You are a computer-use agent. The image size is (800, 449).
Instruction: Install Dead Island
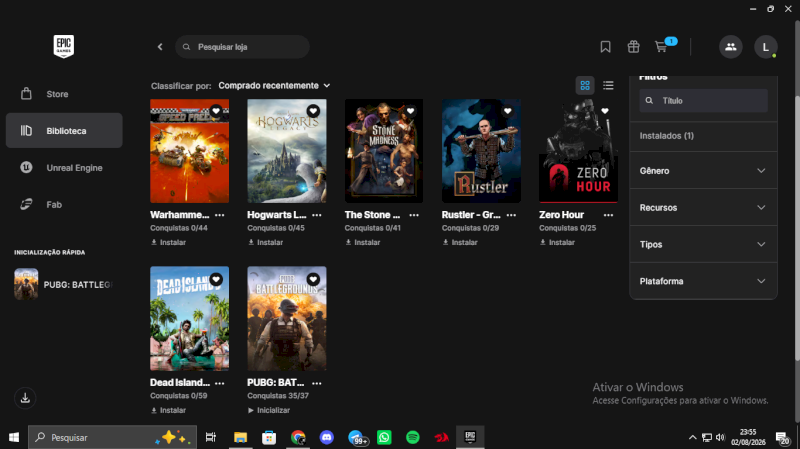pos(168,410)
